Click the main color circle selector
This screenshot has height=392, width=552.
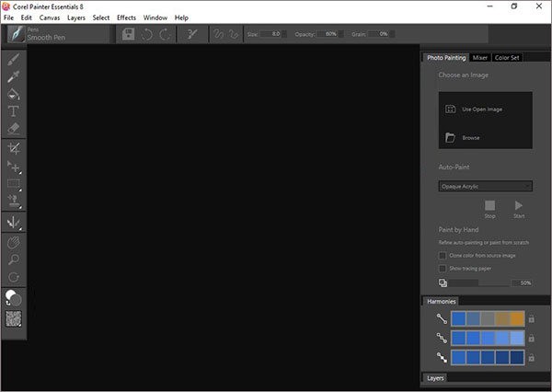click(x=11, y=295)
